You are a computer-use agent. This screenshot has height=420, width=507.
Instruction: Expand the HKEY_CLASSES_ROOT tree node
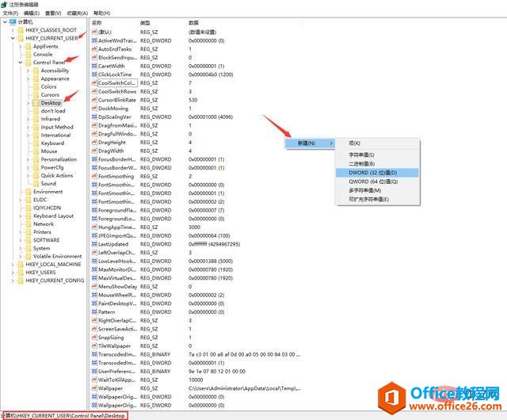(13, 30)
